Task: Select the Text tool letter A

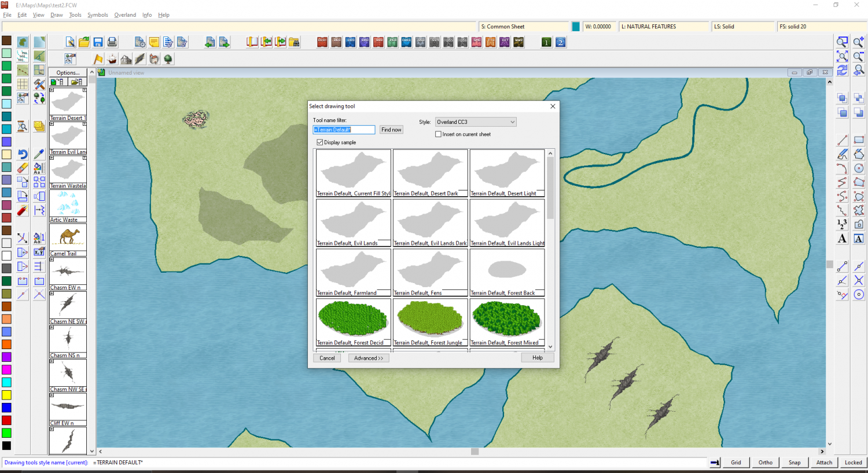Action: [x=842, y=239]
